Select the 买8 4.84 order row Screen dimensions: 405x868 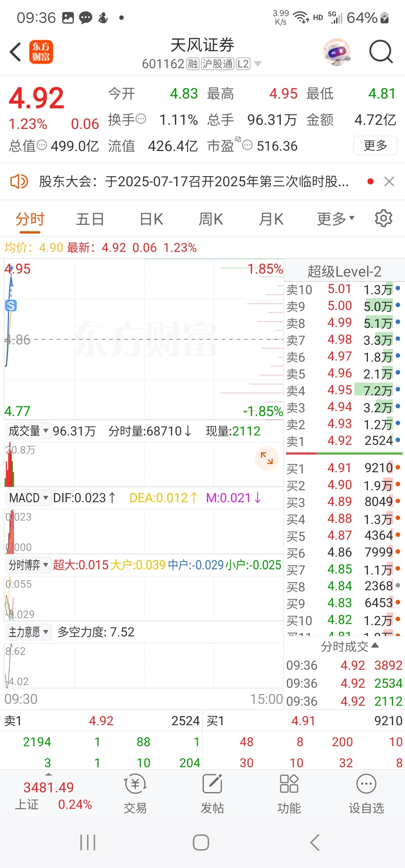343,587
